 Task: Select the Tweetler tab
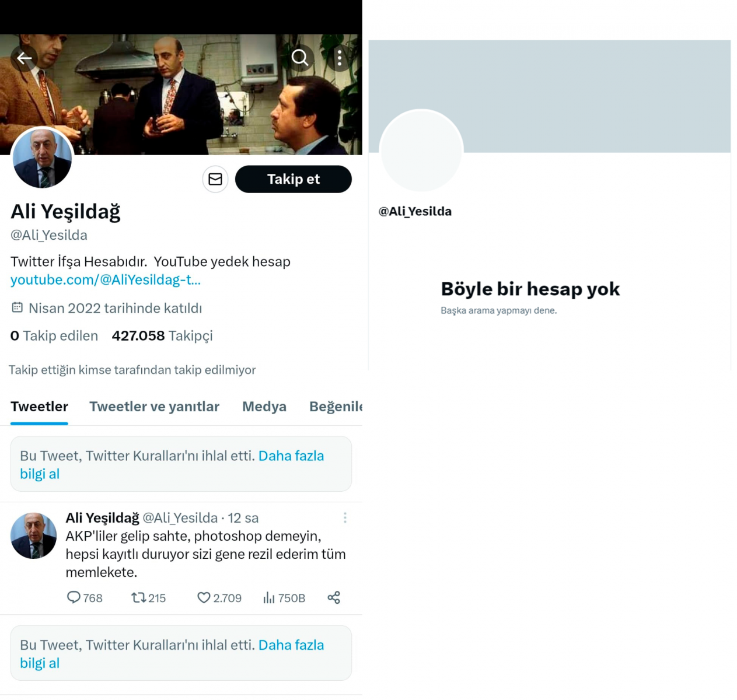39,407
